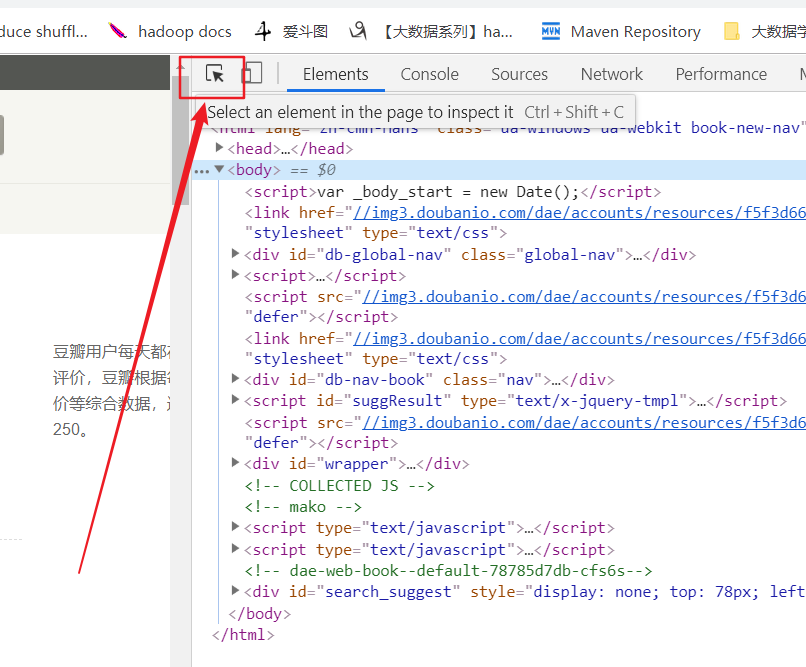Select the _body_start script line

point(453,192)
